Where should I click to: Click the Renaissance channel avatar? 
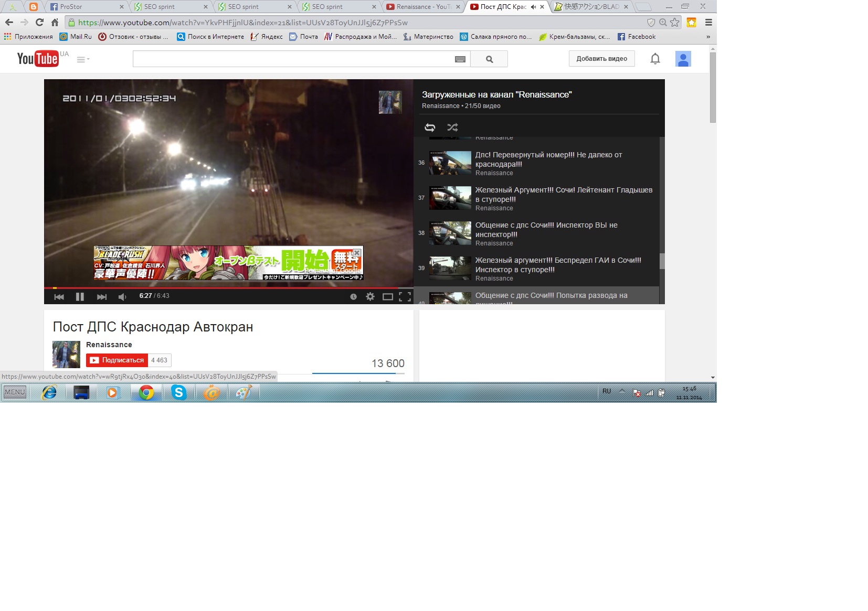[66, 354]
